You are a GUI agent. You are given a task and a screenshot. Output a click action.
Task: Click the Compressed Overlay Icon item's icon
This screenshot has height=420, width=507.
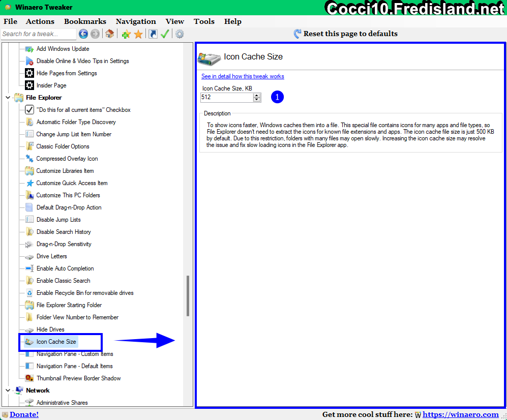point(29,159)
